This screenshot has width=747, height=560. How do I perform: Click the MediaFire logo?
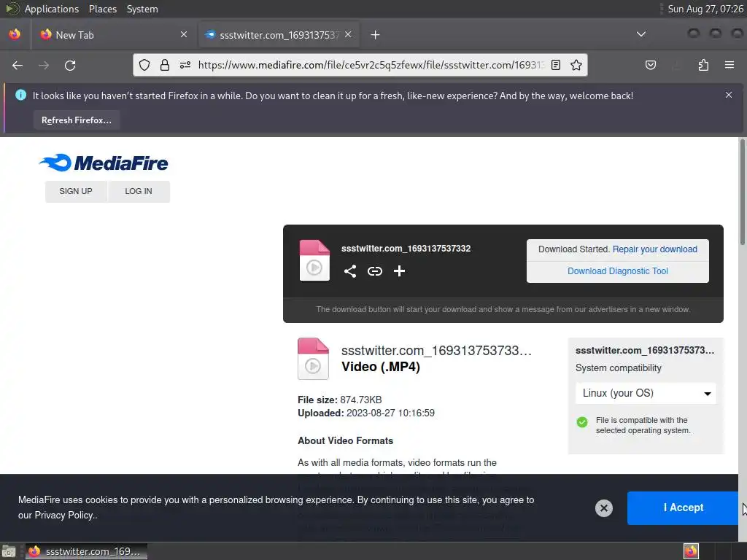104,163
